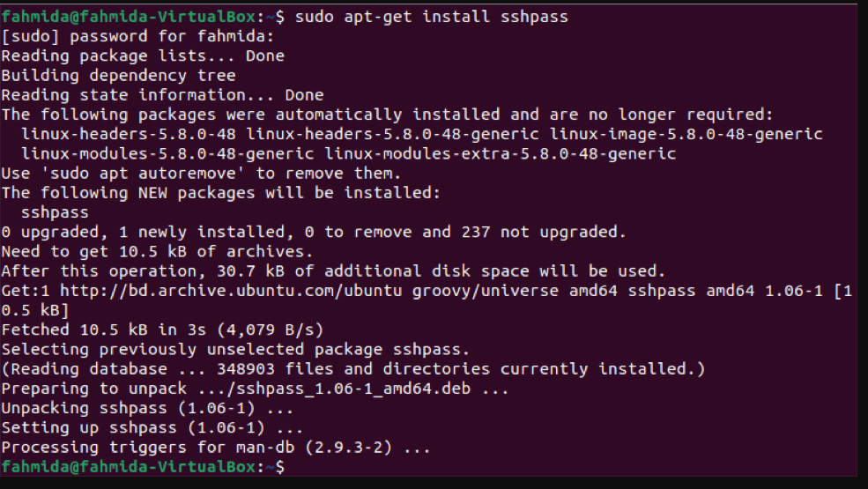Image resolution: width=868 pixels, height=489 pixels.
Task: Click the 'linux-image-5.8.0-48-generic' package name
Action: 686,134
